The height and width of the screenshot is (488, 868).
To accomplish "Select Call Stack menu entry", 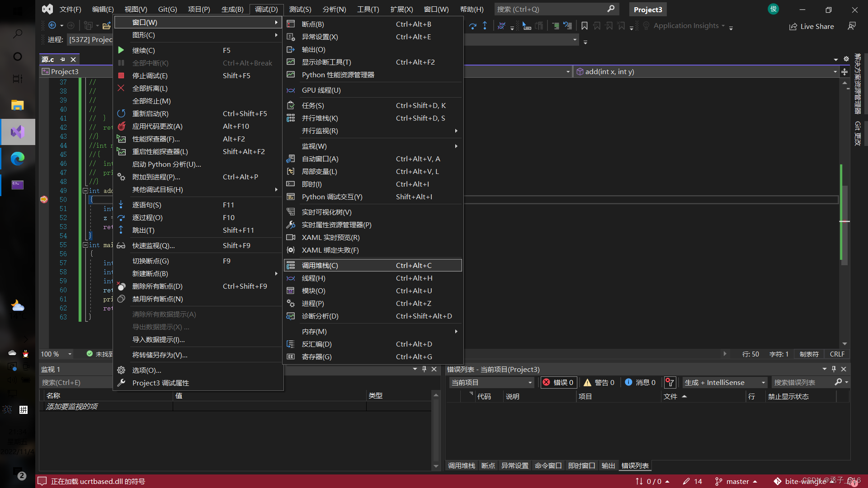I will [373, 265].
